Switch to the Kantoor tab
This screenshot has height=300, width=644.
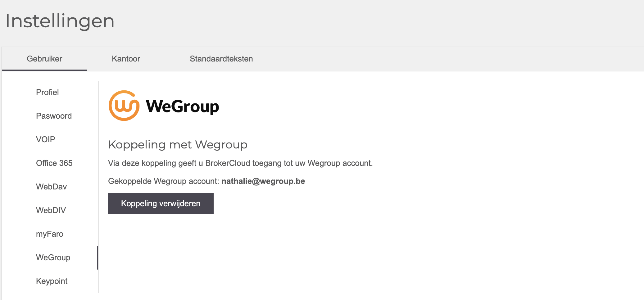[x=126, y=59]
